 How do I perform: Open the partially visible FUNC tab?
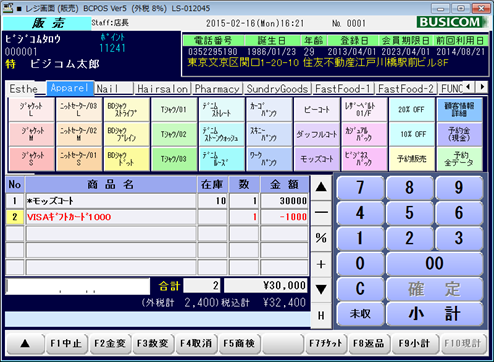coord(452,89)
